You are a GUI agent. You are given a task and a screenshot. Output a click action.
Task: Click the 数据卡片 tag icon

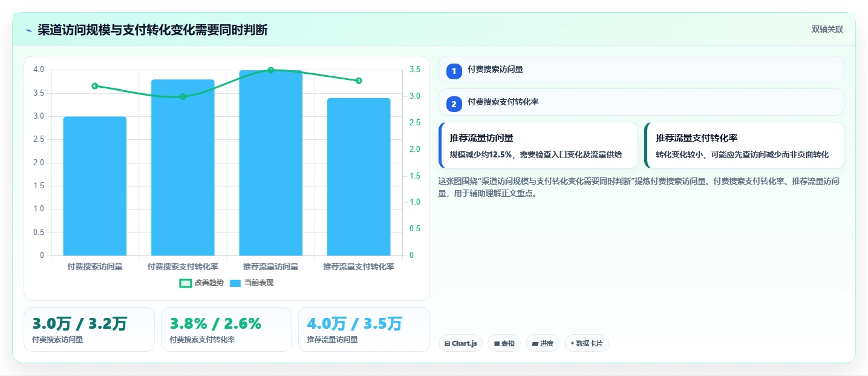point(572,343)
